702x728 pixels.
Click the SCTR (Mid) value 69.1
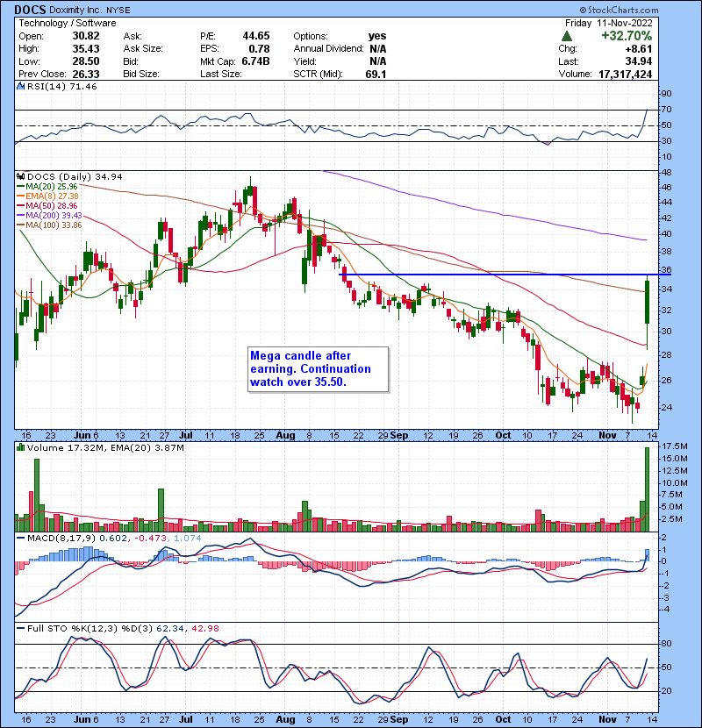coord(376,74)
